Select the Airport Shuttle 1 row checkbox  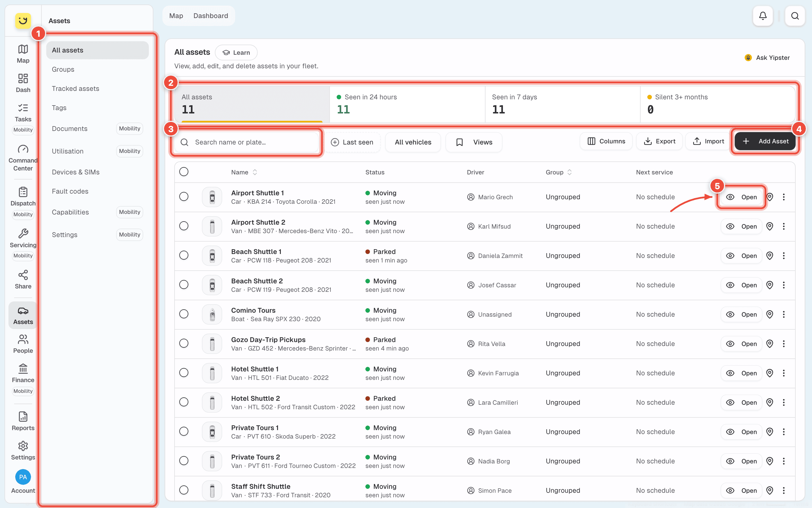click(x=184, y=196)
